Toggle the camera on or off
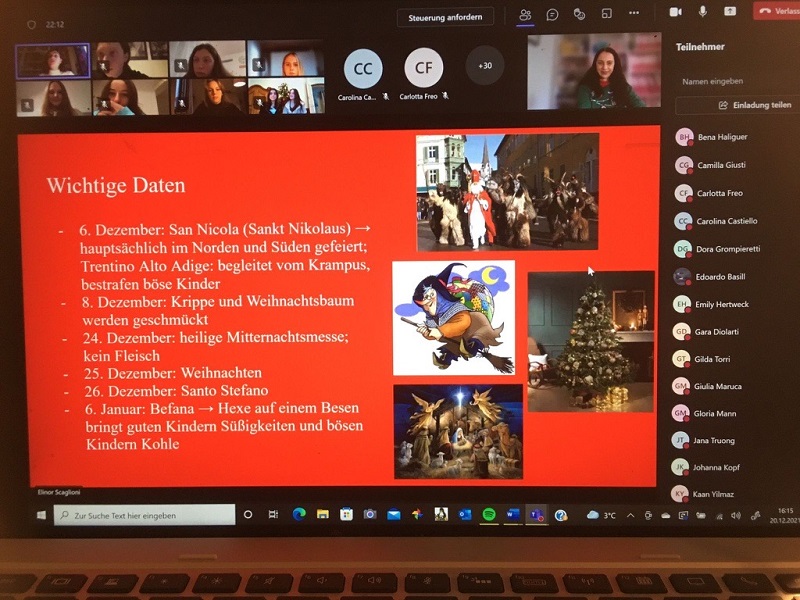This screenshot has width=800, height=600. coord(675,11)
